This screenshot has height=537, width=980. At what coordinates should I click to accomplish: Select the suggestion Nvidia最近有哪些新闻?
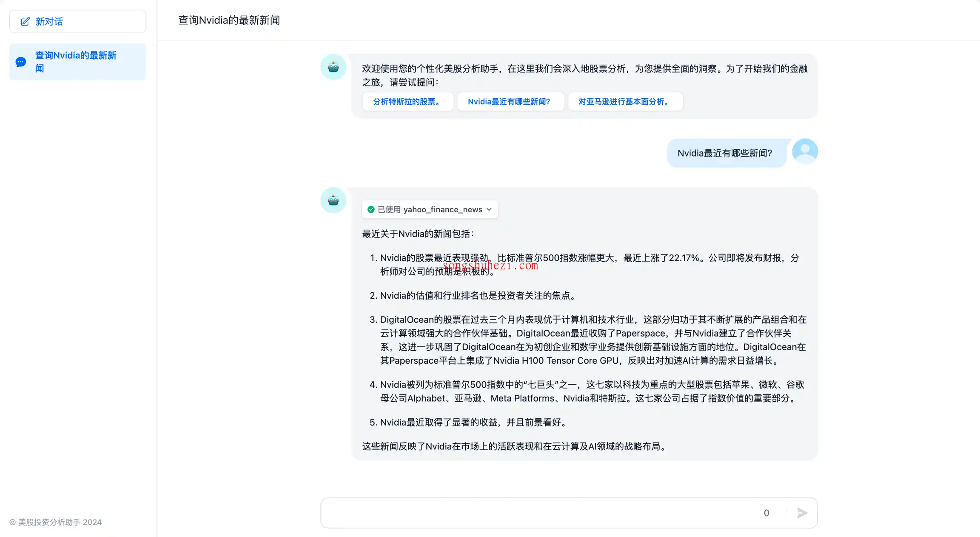click(x=510, y=102)
